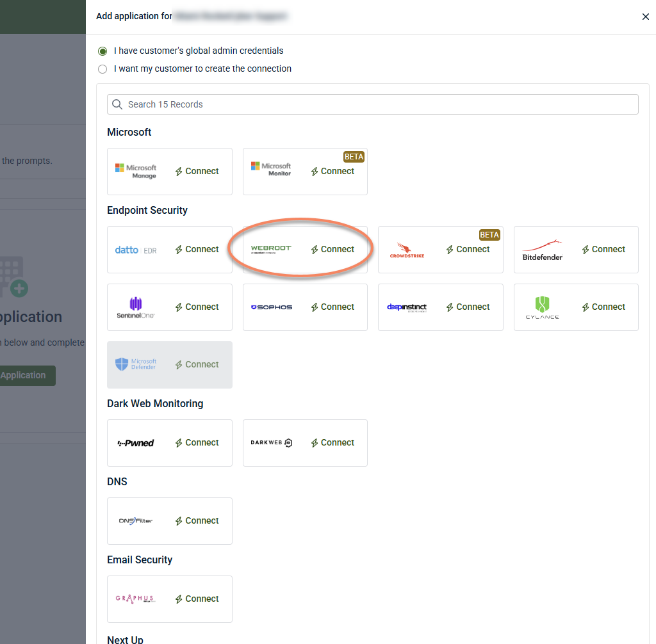Click the add-application building icon in background page
The height and width of the screenshot is (644, 656).
(x=14, y=277)
